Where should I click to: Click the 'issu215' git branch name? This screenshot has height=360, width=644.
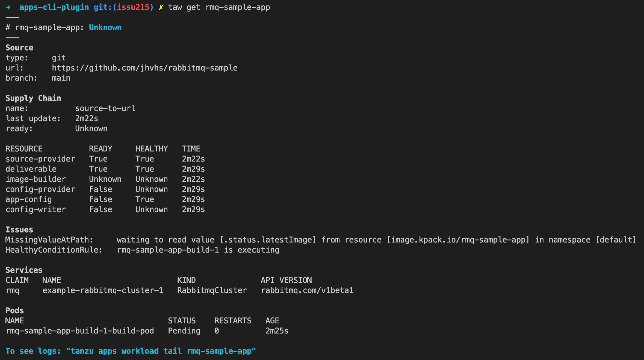[x=133, y=7]
